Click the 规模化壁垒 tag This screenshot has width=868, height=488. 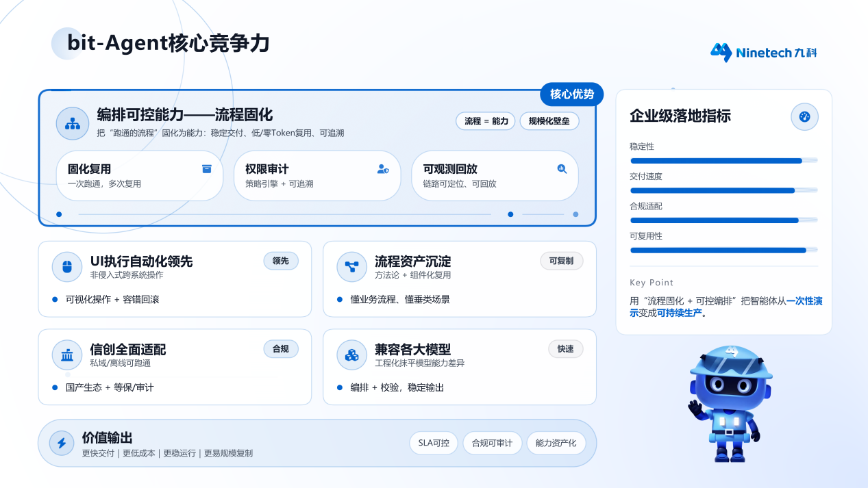[x=549, y=121]
